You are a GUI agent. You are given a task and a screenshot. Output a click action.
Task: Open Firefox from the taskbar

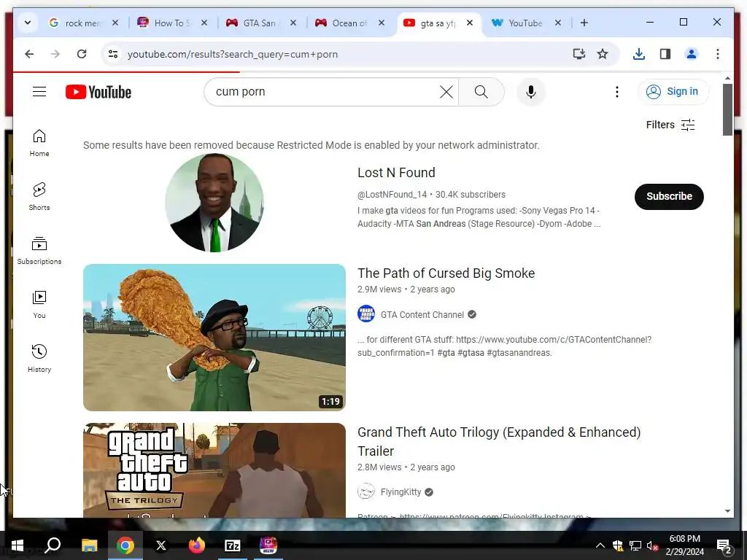coord(196,545)
